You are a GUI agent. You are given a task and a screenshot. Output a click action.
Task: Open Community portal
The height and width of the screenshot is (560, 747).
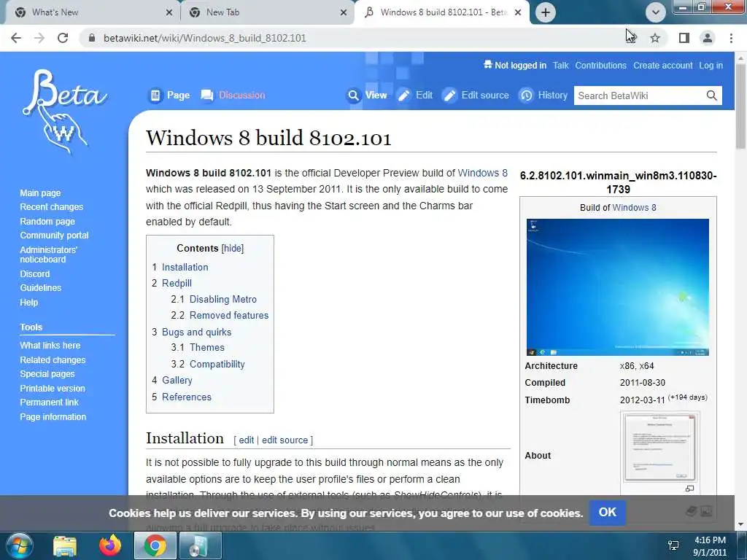tap(54, 236)
